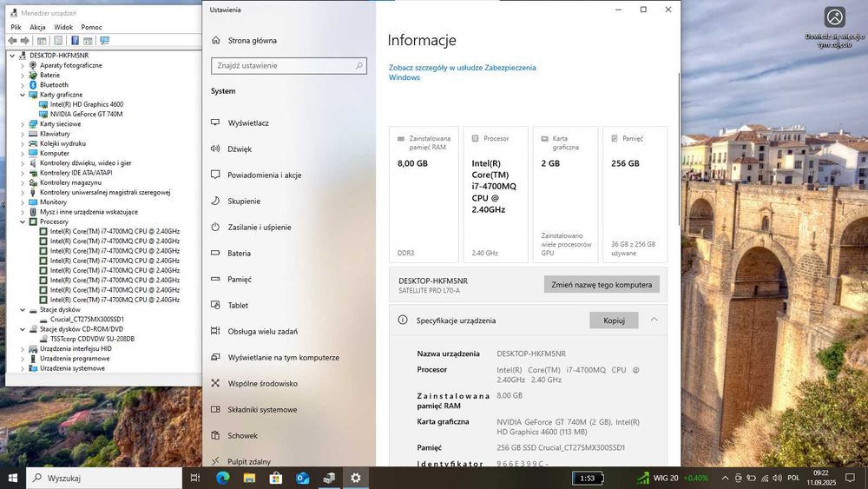Screen dimensions: 868x489
Task: Click Zmień nazwę tego komputera button
Action: pos(602,285)
